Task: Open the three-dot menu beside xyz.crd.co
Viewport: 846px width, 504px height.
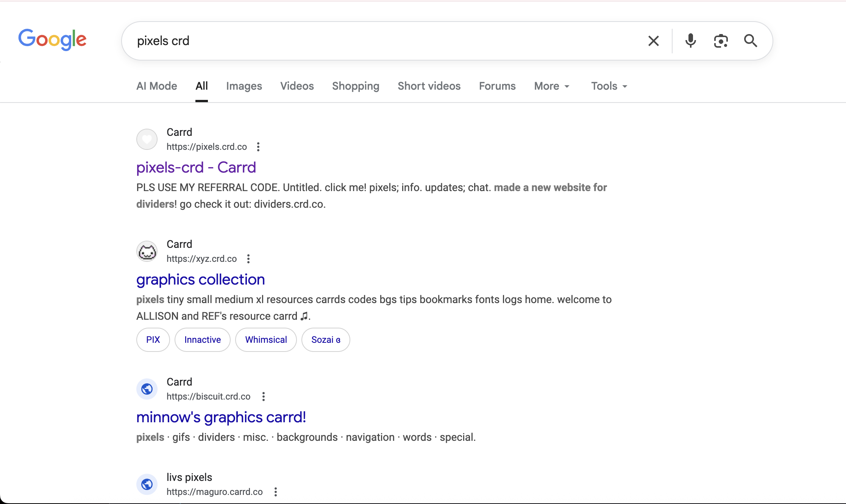Action: click(x=248, y=259)
